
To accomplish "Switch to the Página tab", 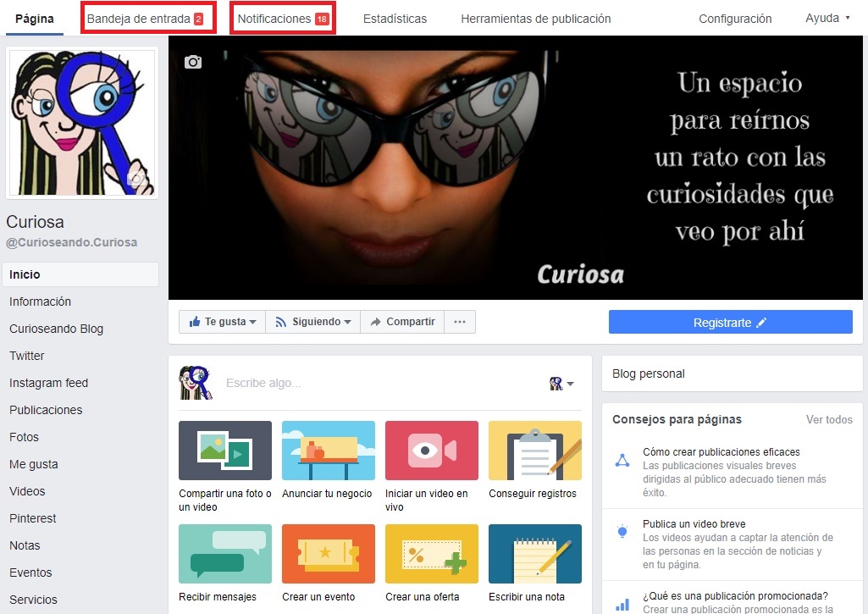I will coord(35,19).
